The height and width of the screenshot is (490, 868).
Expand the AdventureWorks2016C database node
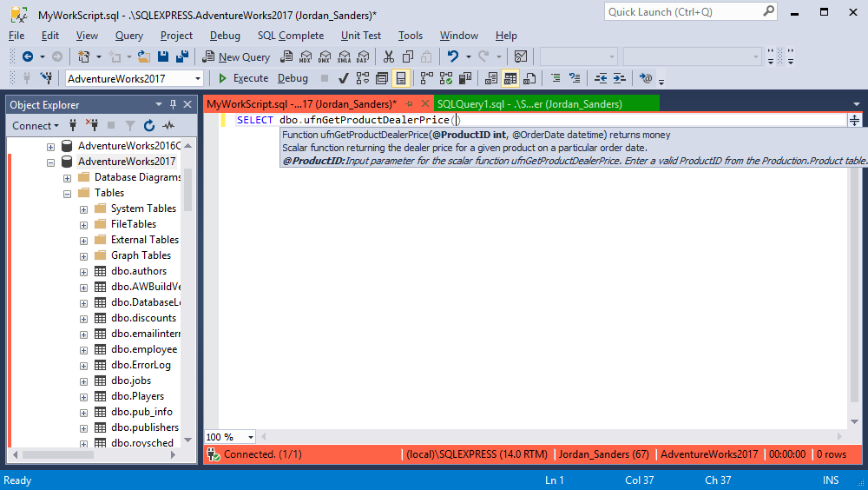pyautogui.click(x=50, y=147)
